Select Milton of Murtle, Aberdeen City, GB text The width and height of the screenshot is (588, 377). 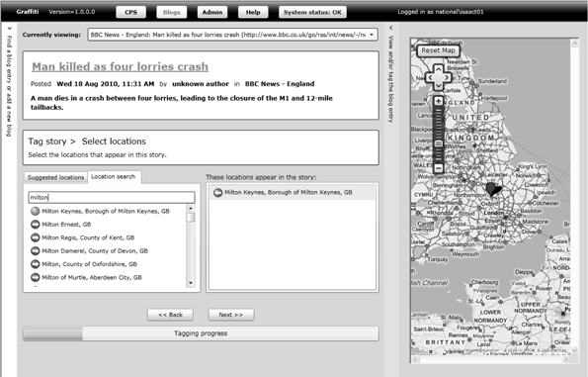tap(92, 277)
